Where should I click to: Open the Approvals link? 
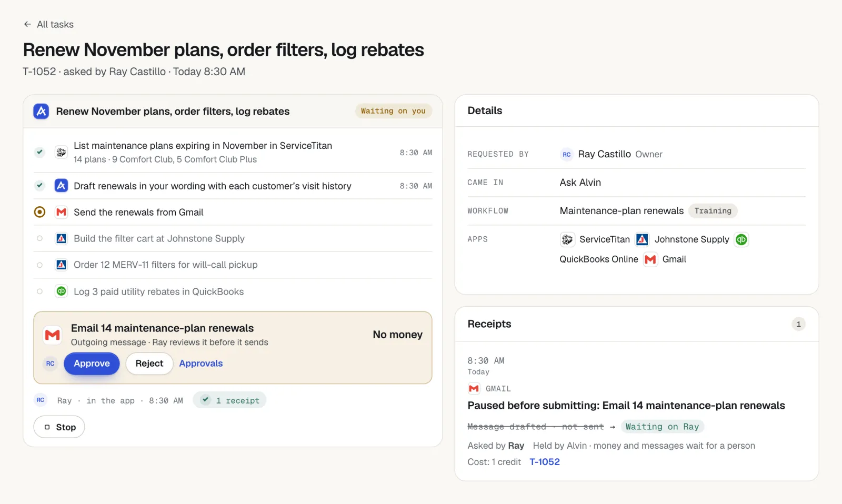(x=201, y=364)
